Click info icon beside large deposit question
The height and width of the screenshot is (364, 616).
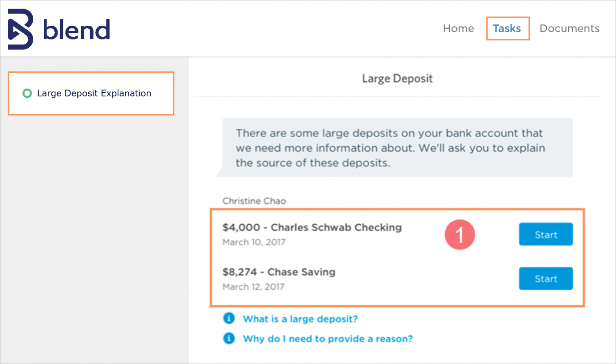pyautogui.click(x=229, y=318)
